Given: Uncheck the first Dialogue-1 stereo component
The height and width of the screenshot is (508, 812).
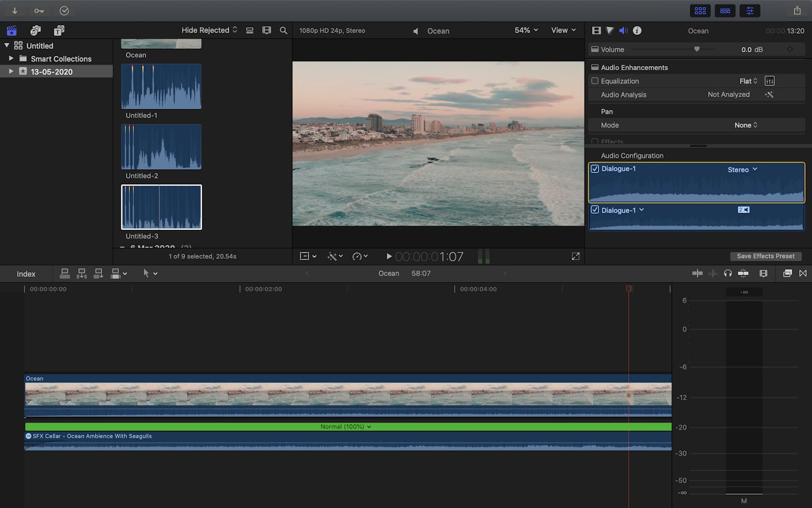Looking at the screenshot, I should tap(594, 169).
